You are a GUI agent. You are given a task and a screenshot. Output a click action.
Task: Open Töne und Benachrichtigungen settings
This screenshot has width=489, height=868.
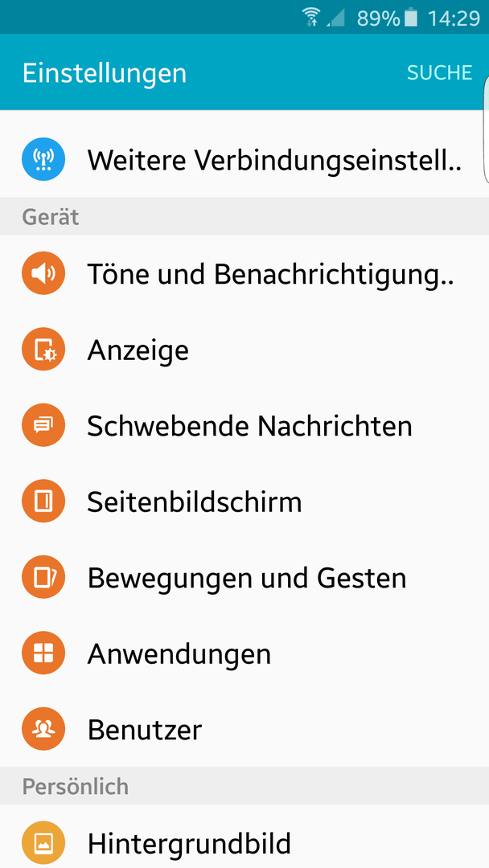coord(244,273)
